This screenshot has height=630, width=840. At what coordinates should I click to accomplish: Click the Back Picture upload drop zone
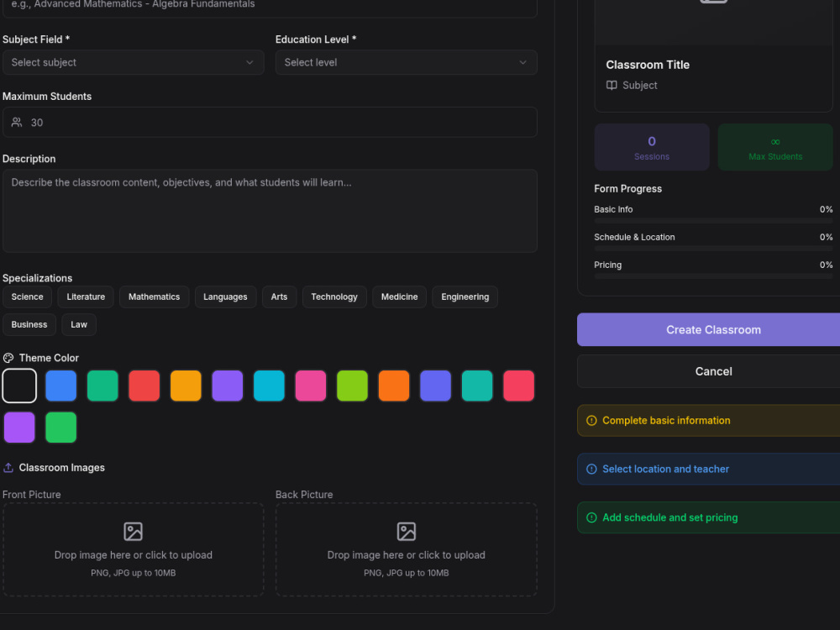[406, 549]
